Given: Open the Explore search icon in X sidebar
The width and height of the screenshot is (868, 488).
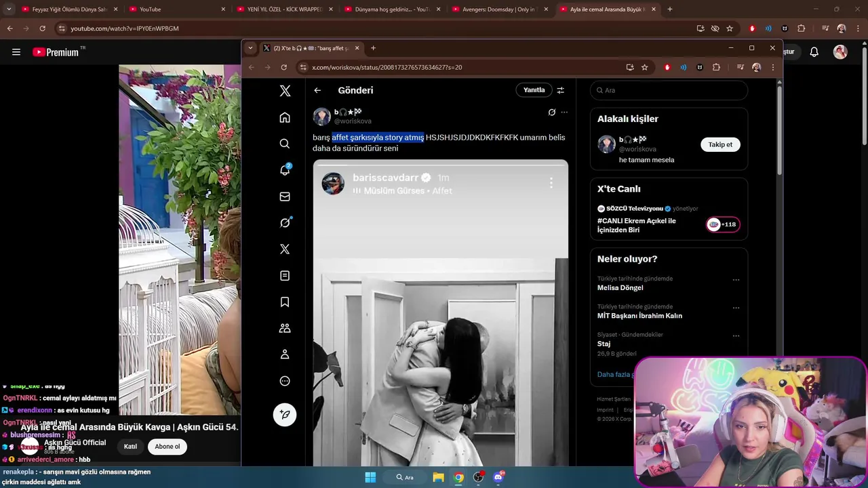Looking at the screenshot, I should click(285, 144).
